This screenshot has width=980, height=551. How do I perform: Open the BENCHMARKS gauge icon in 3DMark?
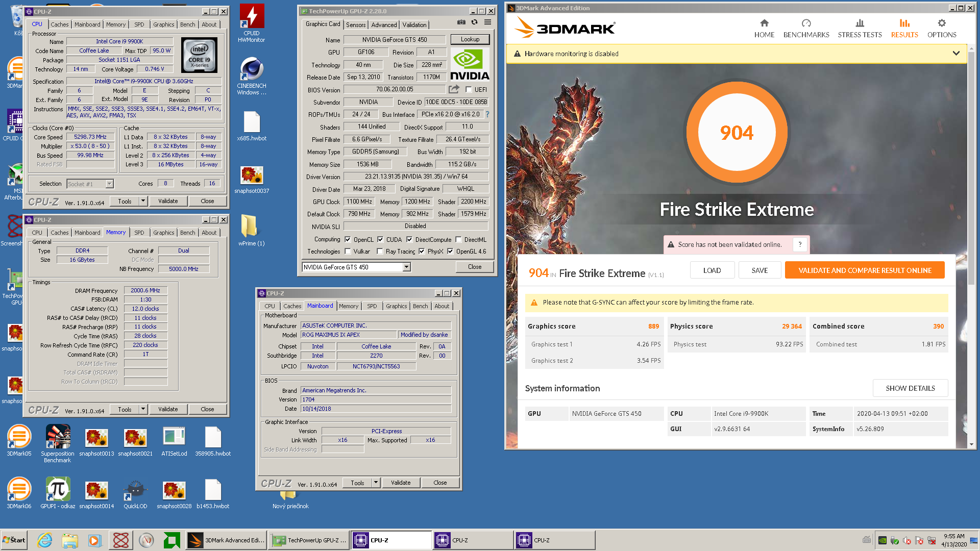coord(806,23)
